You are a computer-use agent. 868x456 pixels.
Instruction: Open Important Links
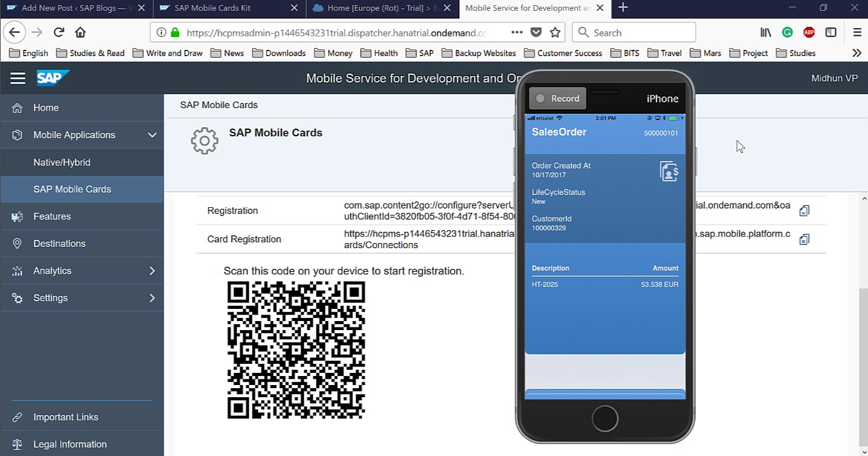coord(82,417)
